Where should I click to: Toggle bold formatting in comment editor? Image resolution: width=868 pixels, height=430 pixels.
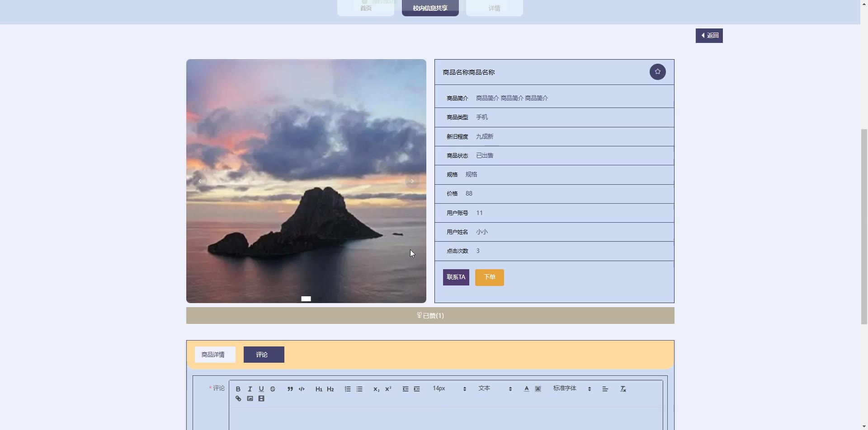[x=238, y=389]
